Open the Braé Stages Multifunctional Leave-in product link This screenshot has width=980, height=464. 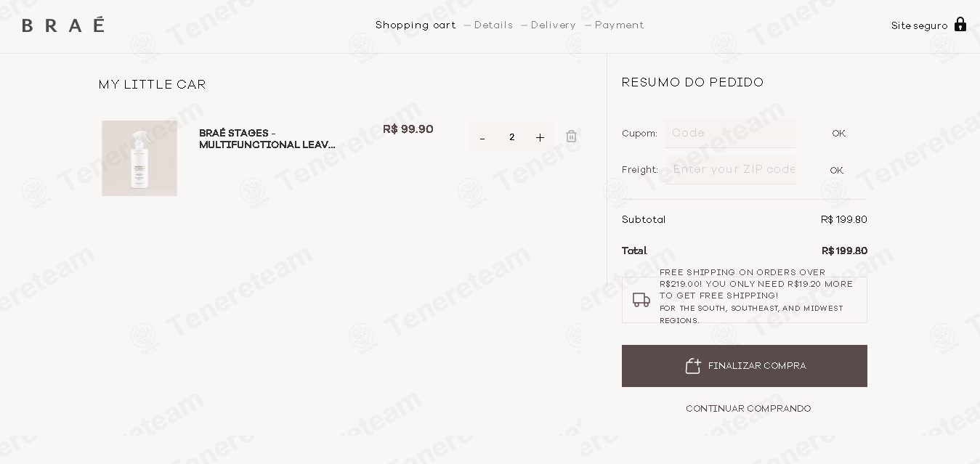point(267,139)
